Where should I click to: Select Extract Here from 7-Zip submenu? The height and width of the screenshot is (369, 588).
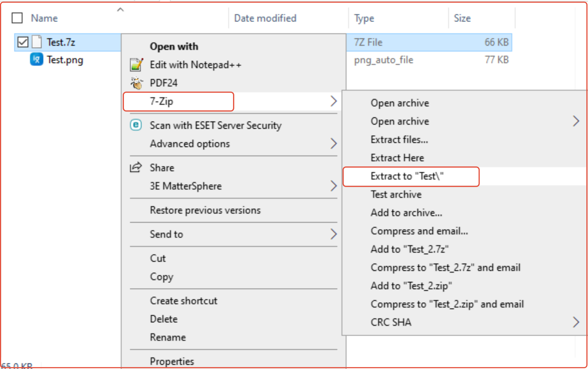[x=397, y=158]
